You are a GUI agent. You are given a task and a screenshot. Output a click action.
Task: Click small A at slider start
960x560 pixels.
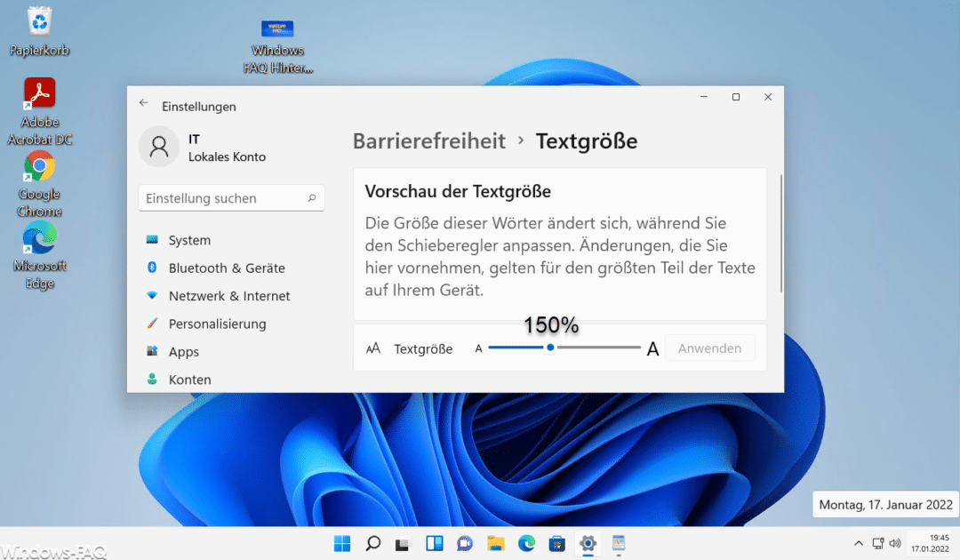[479, 348]
